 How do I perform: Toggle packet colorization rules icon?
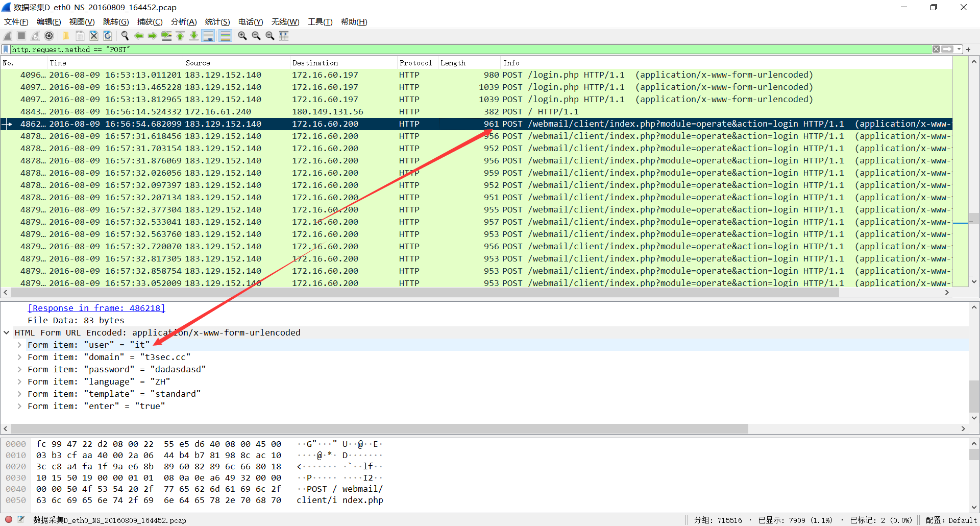click(x=225, y=36)
